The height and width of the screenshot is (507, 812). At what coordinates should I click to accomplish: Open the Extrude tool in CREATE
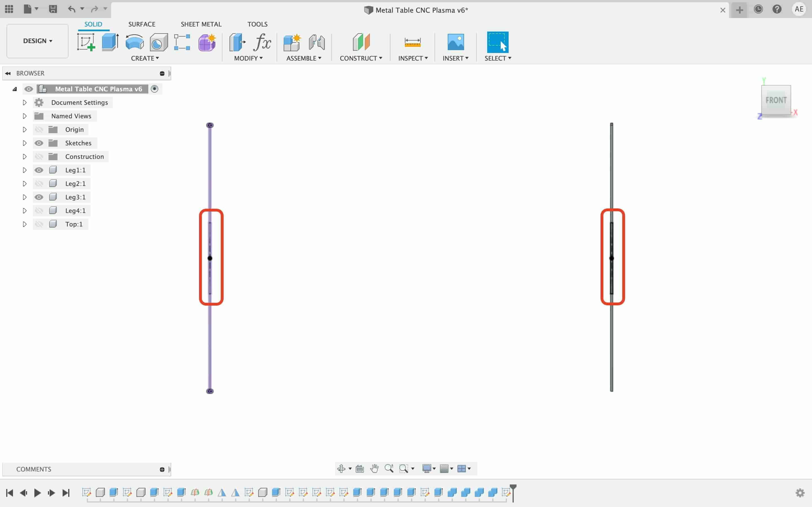[x=111, y=41]
